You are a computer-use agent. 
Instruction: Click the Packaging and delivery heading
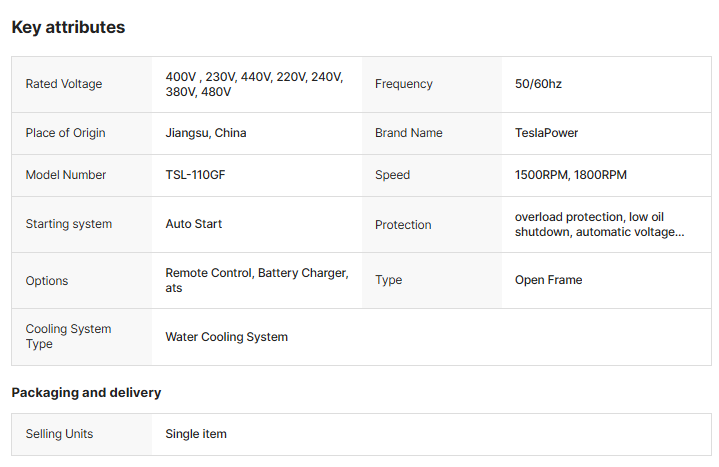(x=86, y=393)
